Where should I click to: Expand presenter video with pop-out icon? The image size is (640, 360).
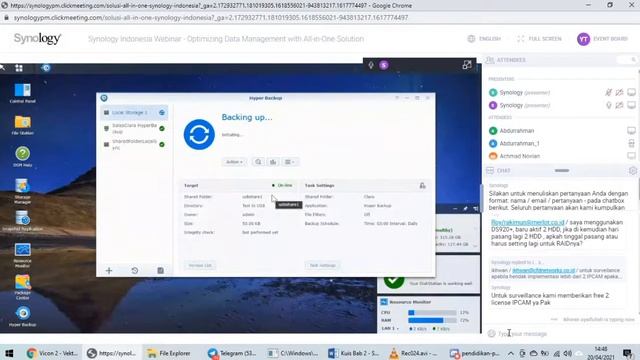467,65
